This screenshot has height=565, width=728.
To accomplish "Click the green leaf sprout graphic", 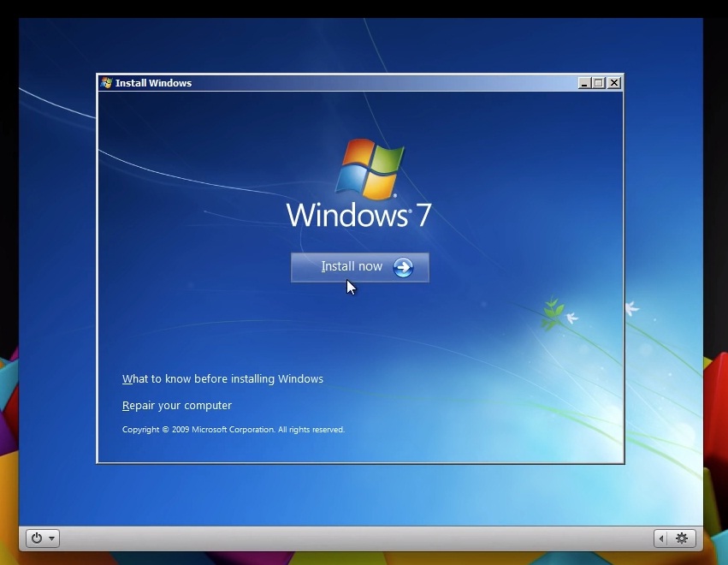I will (x=553, y=310).
